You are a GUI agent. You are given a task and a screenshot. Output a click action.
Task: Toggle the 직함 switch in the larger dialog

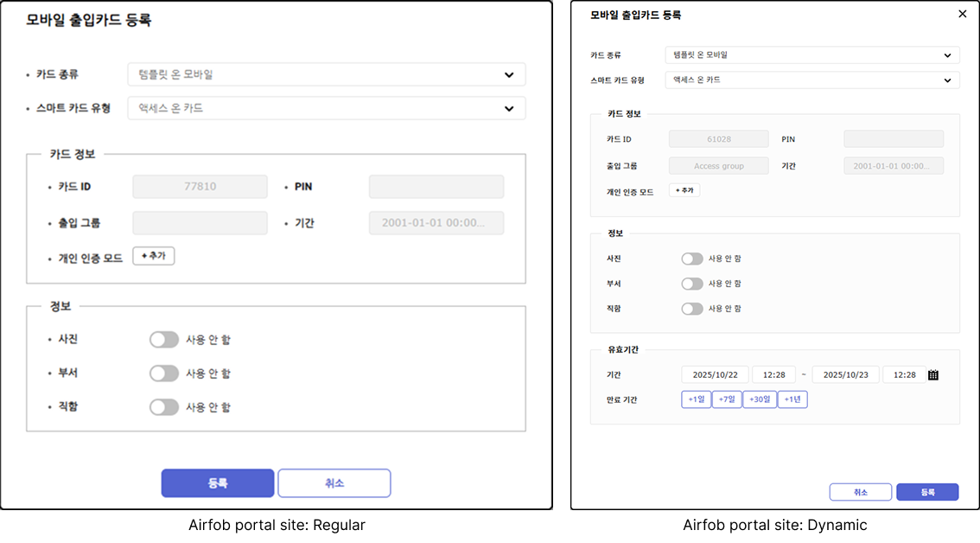[x=163, y=407]
